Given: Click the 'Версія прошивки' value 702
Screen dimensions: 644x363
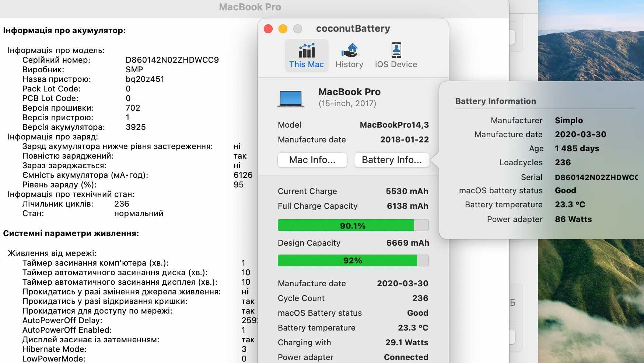Looking at the screenshot, I should coord(133,108).
